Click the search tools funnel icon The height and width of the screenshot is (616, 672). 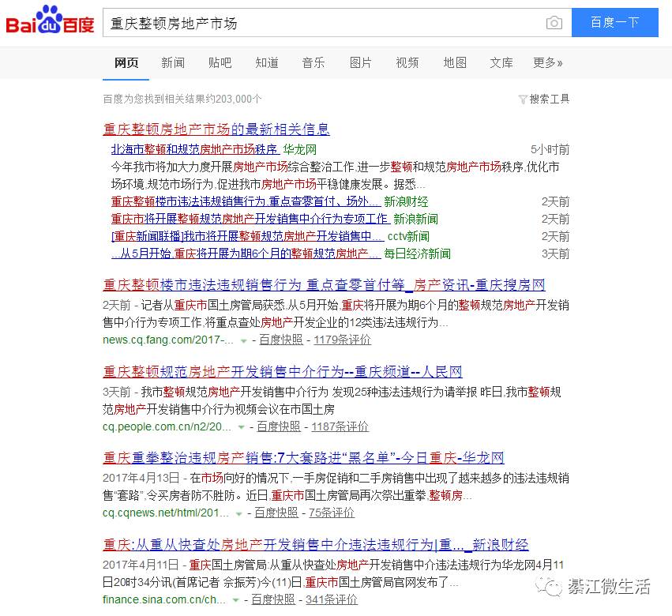(523, 100)
